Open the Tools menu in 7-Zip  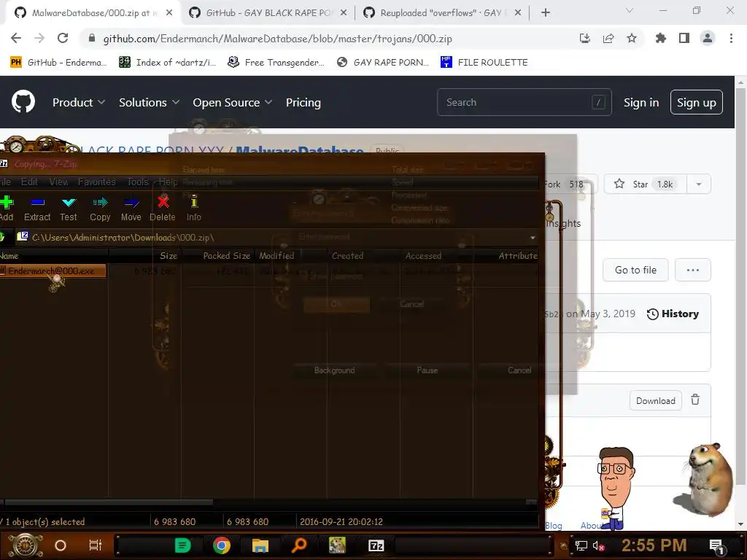[138, 182]
